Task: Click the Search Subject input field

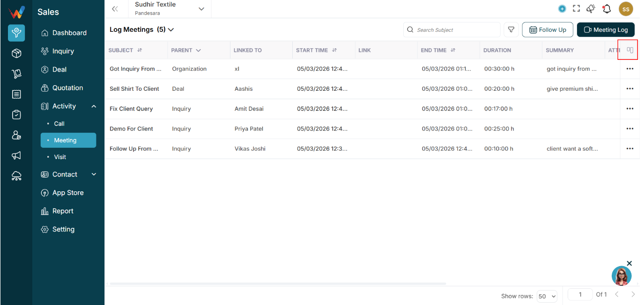Action: coord(452,29)
